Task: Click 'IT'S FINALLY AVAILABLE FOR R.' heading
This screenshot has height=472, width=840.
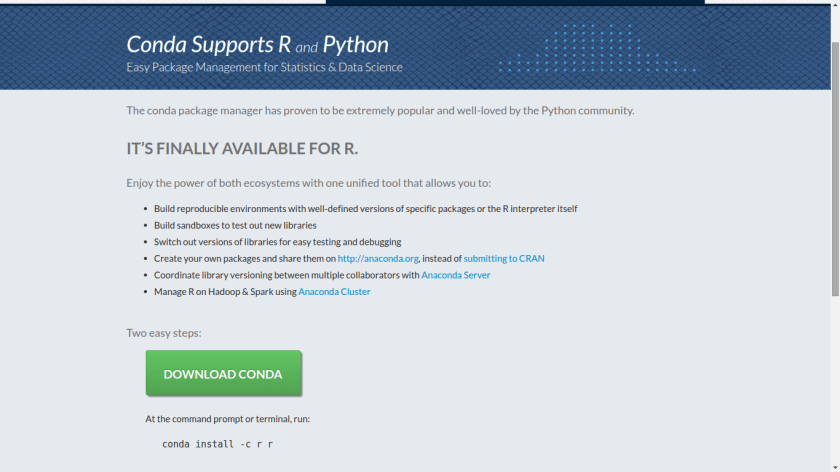Action: tap(242, 148)
